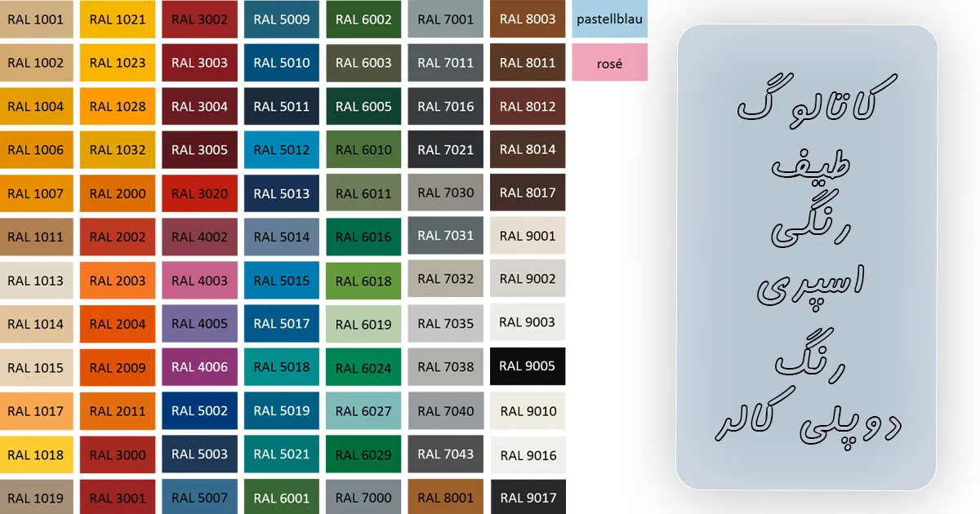
Task: Pick the RAL 7001 grey swatch
Action: click(x=446, y=20)
